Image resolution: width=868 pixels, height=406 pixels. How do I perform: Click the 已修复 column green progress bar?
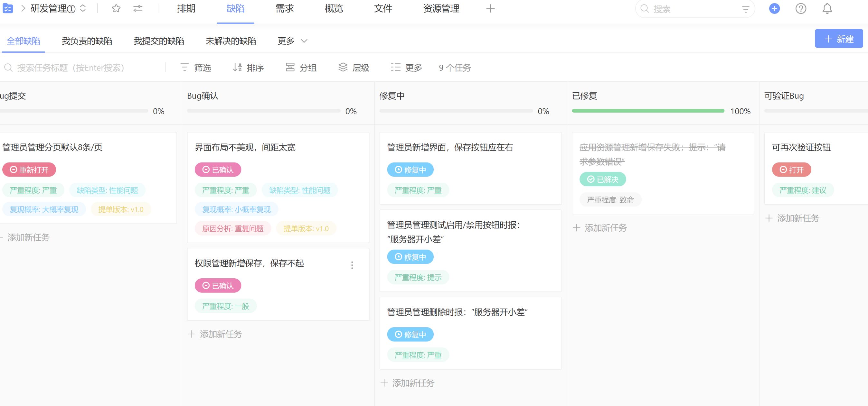[x=648, y=111]
